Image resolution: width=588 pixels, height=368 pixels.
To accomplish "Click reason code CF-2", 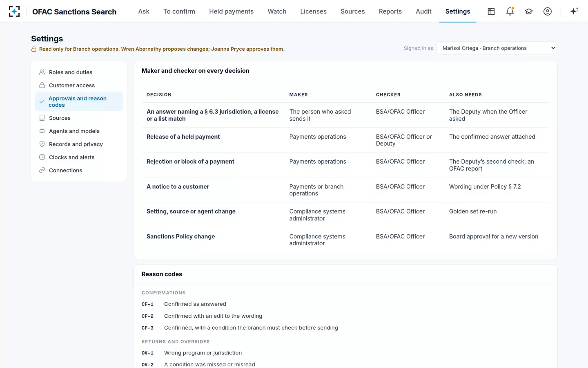I will 147,316.
